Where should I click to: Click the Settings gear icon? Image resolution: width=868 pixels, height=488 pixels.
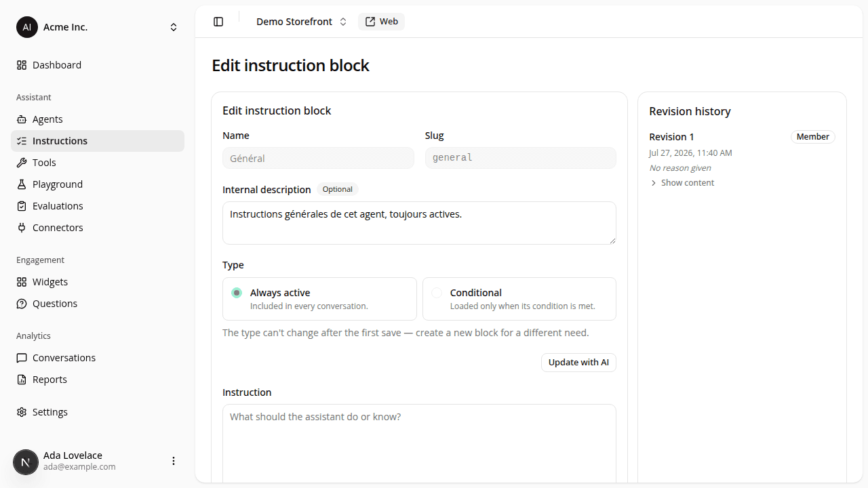(22, 412)
